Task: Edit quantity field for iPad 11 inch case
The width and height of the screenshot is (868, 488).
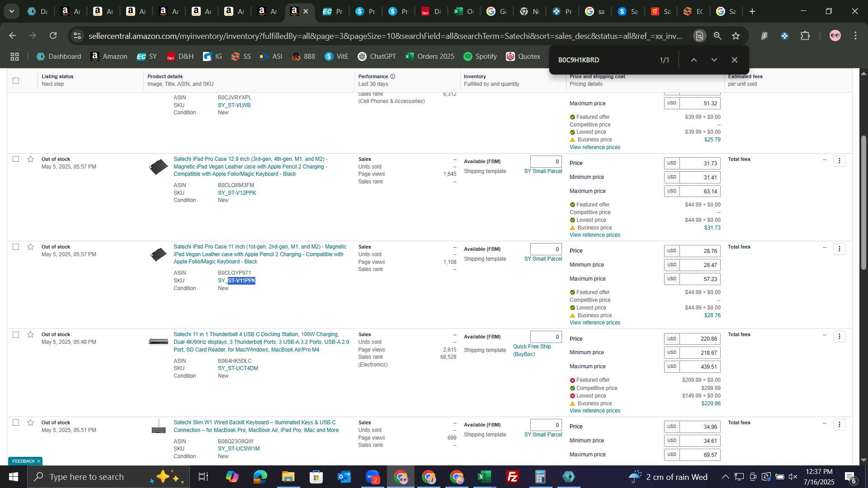Action: tap(546, 249)
